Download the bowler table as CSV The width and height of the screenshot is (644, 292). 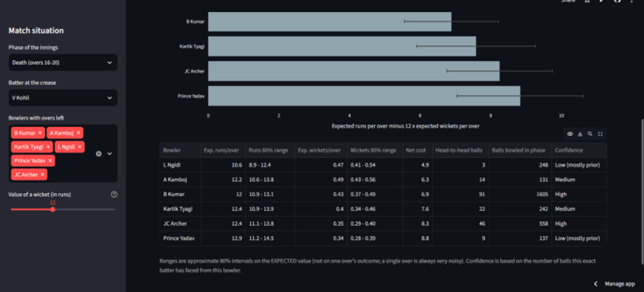pyautogui.click(x=580, y=134)
